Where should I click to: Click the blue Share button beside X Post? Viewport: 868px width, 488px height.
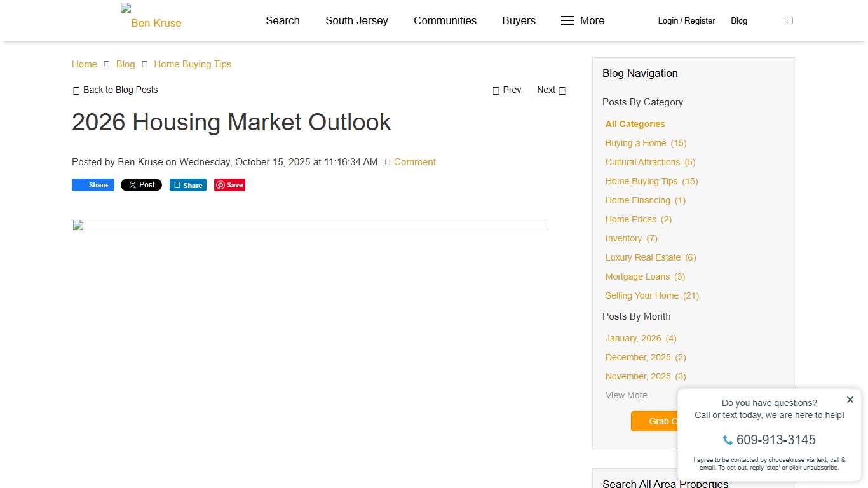tap(188, 185)
